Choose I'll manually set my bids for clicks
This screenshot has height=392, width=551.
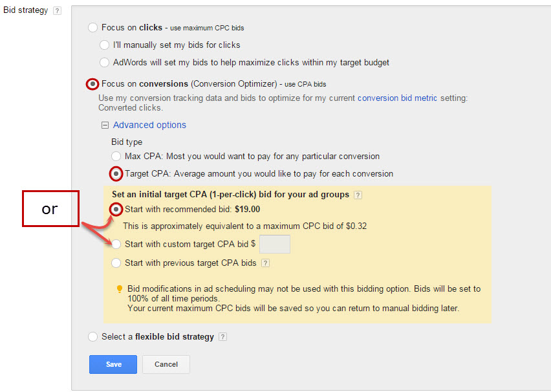coord(105,45)
